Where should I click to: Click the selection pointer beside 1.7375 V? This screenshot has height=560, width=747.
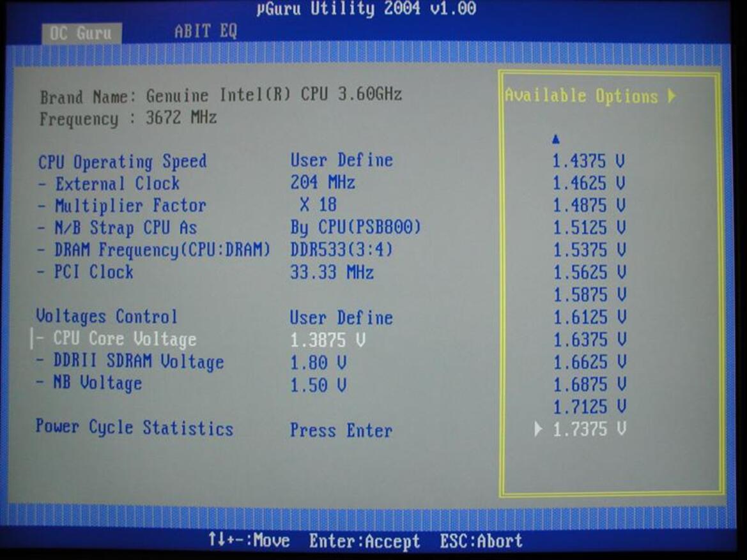click(538, 429)
